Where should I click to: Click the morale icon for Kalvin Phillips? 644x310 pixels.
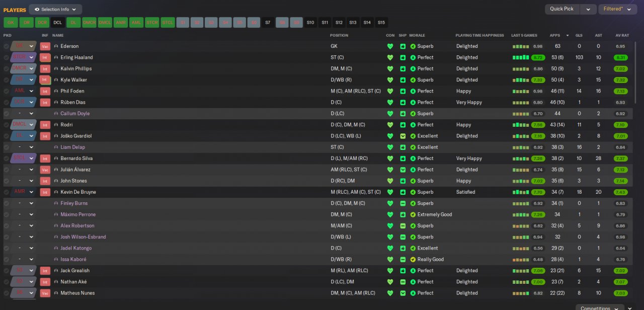(x=413, y=69)
